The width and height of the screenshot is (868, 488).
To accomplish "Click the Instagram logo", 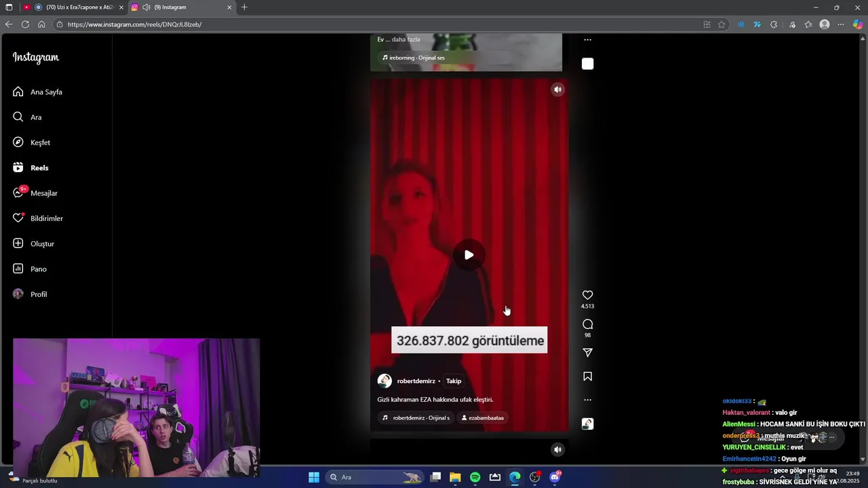I will pos(36,58).
